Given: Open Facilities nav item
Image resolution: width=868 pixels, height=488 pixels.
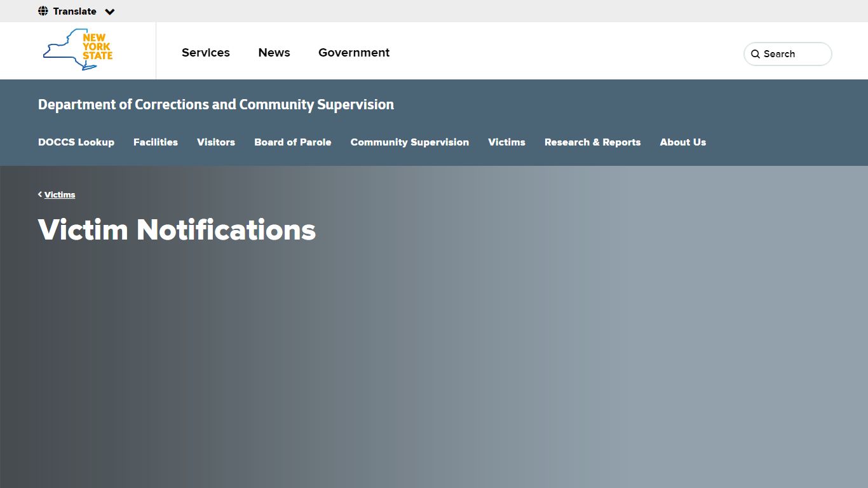Looking at the screenshot, I should (156, 142).
